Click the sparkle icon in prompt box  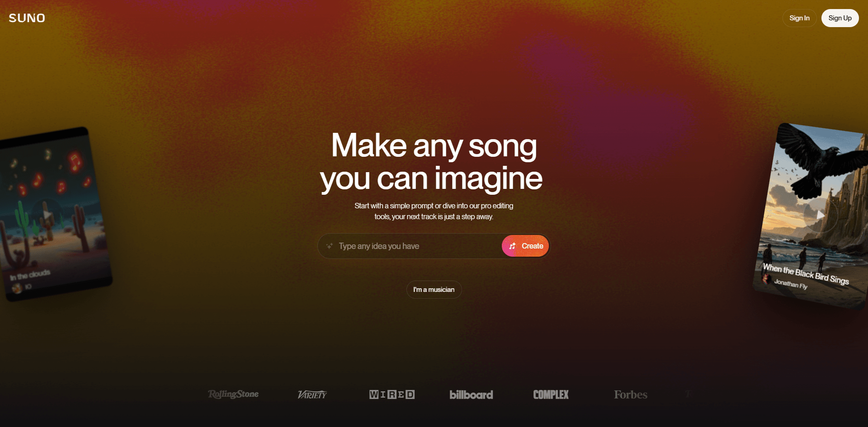click(x=330, y=246)
